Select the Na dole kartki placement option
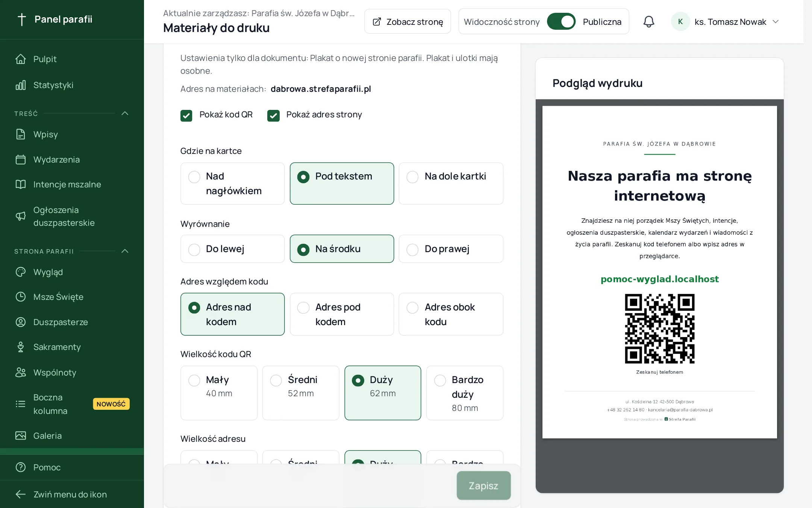Screen dimensions: 812x508 click(451, 184)
